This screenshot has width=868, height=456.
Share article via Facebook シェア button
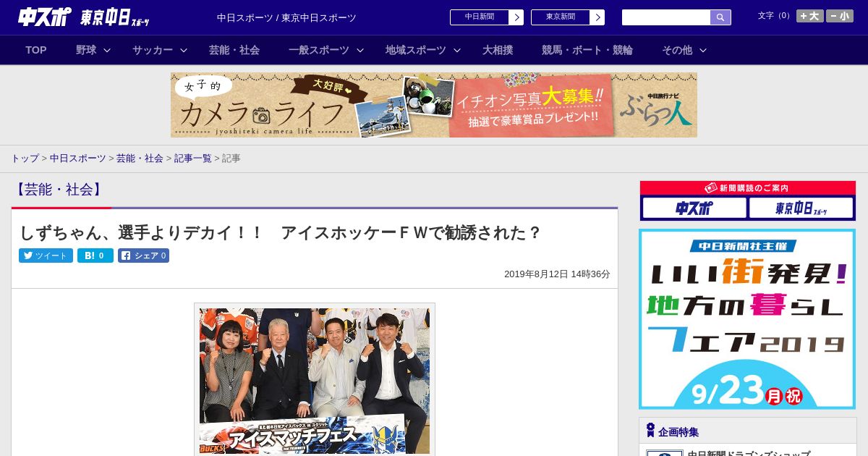(143, 256)
